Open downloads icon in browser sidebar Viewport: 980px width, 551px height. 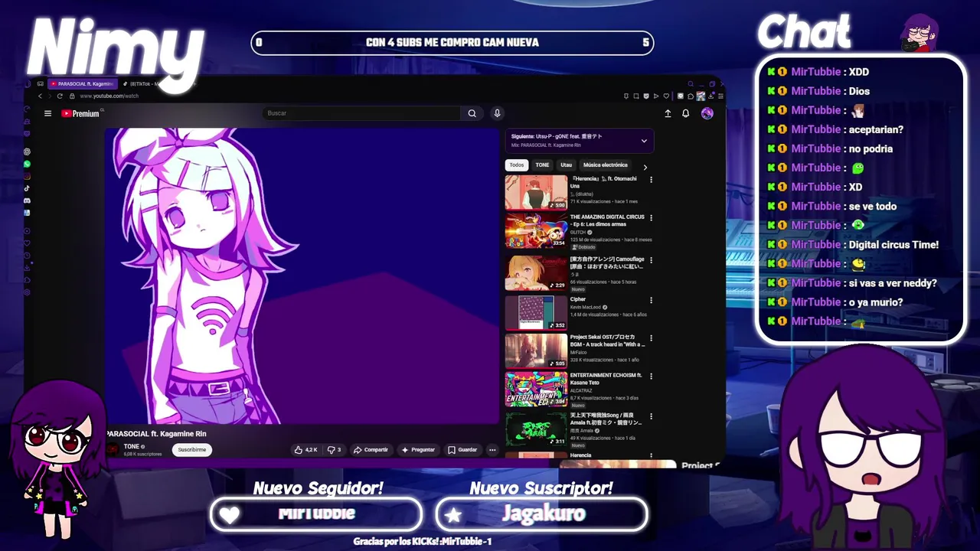pos(27,268)
